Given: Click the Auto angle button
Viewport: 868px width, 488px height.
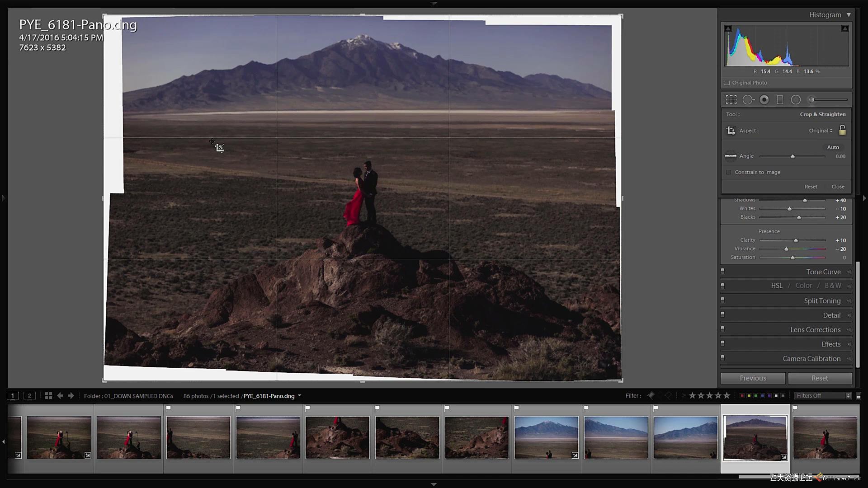Looking at the screenshot, I should (833, 147).
